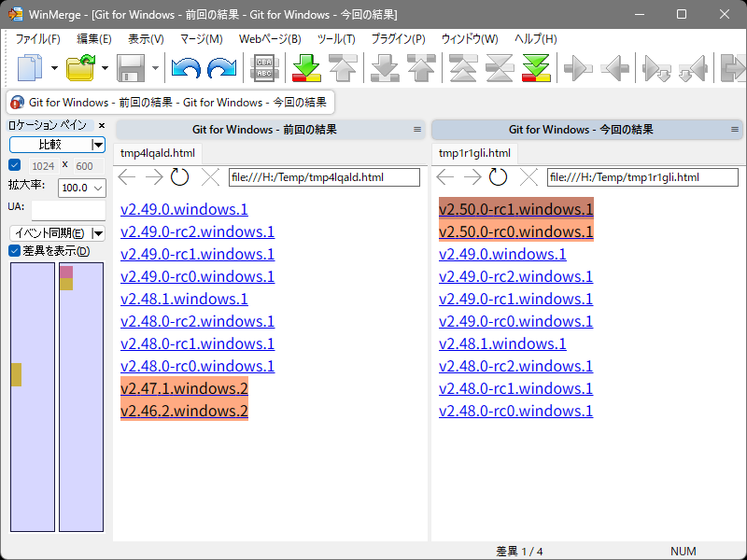Jump to current difference icon

coord(500,68)
